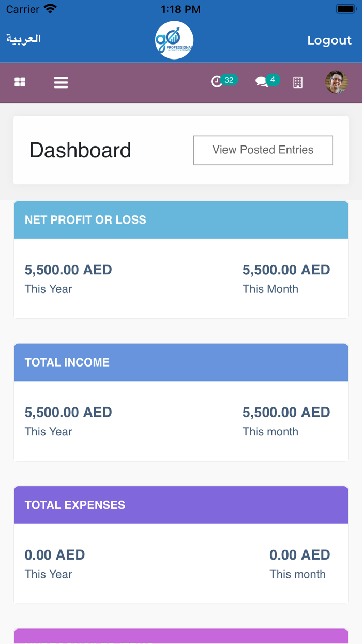Tap the battery icon in status bar

tap(345, 9)
